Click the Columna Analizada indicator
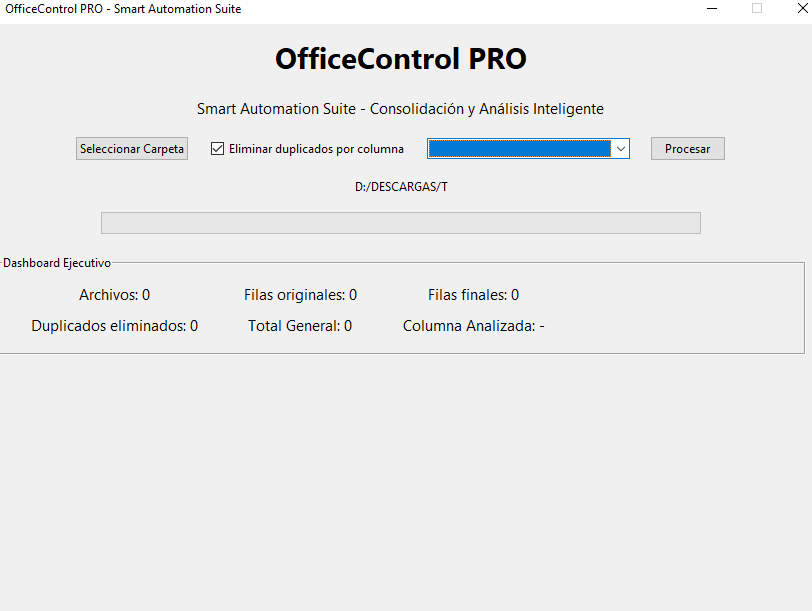812x611 pixels. point(473,326)
